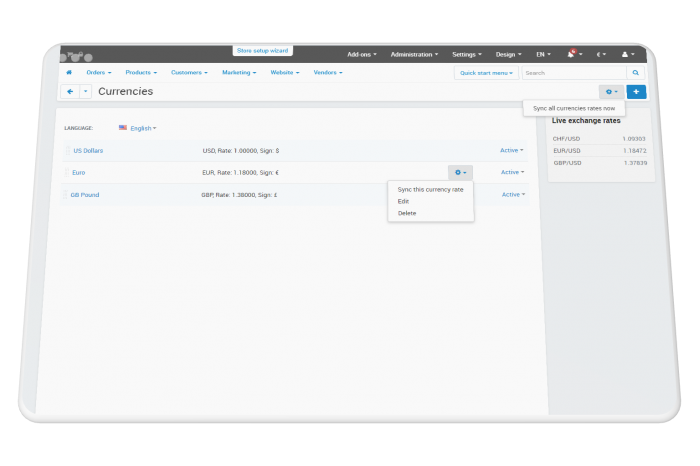
Task: Click the Euro row drag handle
Action: [x=67, y=172]
